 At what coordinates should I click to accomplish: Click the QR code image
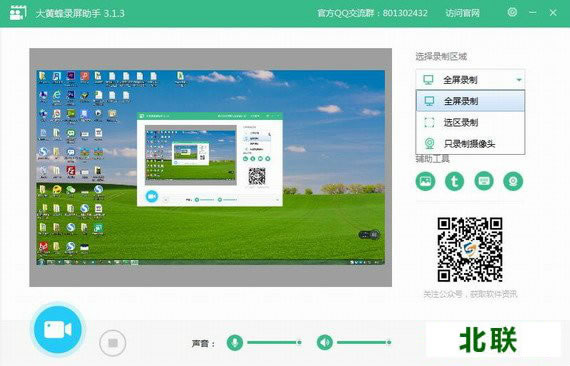point(470,249)
